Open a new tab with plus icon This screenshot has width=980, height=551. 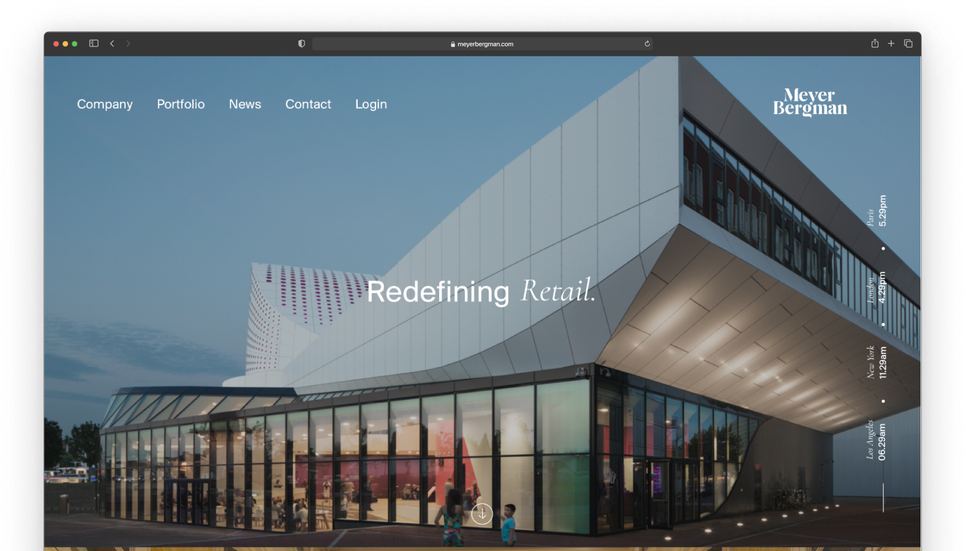[891, 43]
